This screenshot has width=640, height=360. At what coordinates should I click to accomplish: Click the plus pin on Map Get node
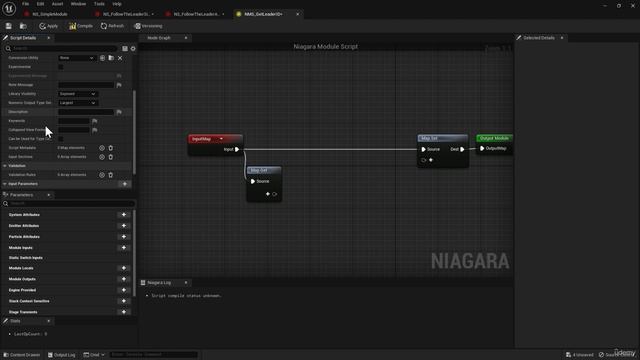pos(268,194)
